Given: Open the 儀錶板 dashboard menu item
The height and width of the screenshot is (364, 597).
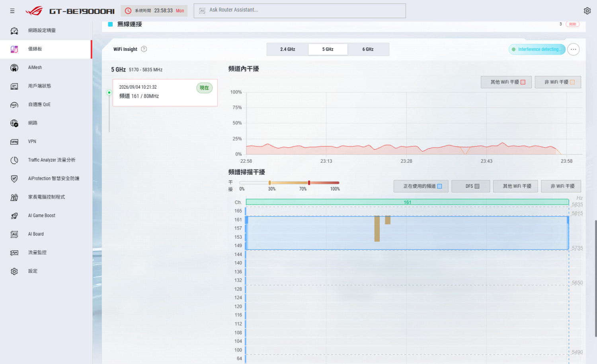Looking at the screenshot, I should (x=46, y=49).
